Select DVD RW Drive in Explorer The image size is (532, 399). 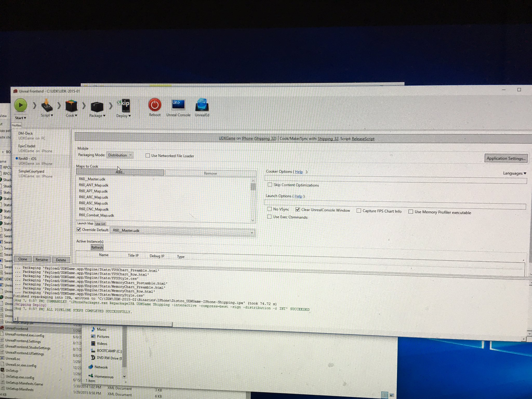[106, 358]
